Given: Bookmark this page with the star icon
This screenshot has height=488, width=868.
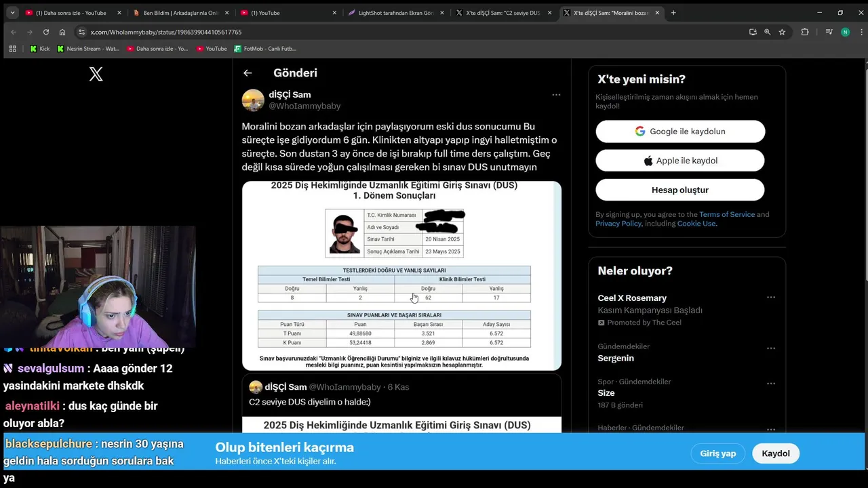Looking at the screenshot, I should coord(782,32).
